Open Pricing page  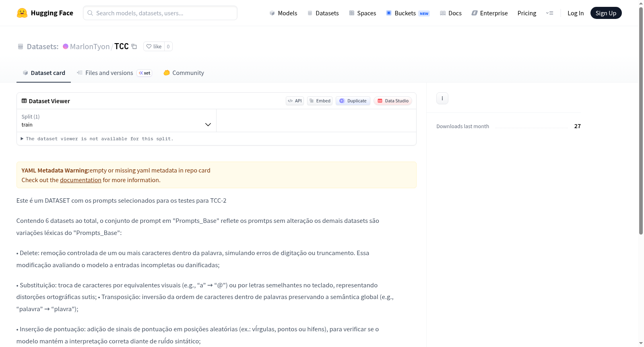[x=527, y=13]
